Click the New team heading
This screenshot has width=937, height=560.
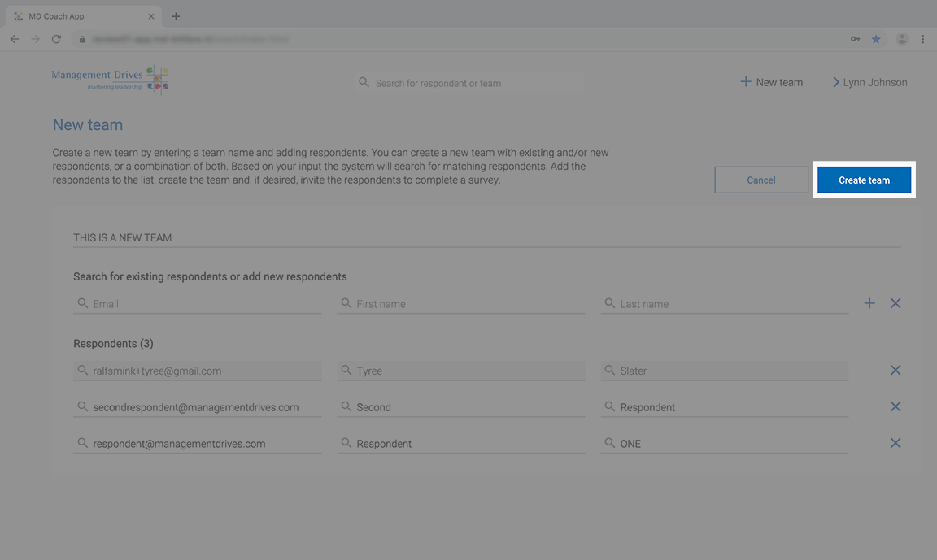point(87,125)
